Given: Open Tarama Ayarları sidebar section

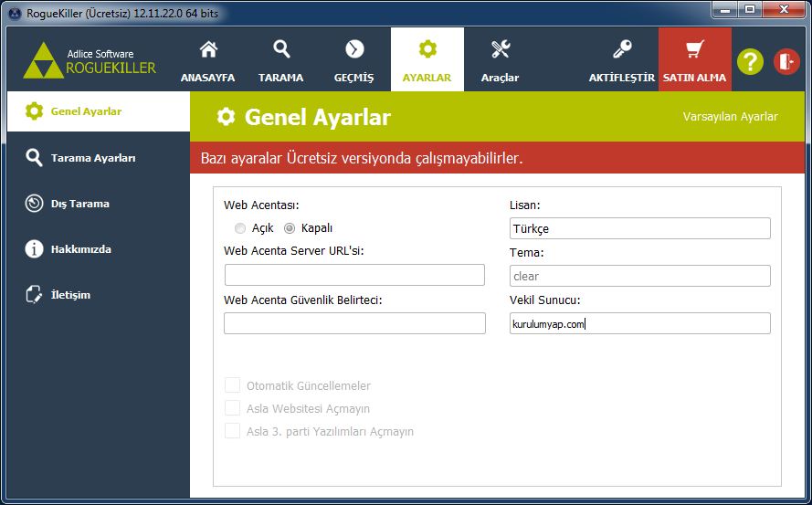Looking at the screenshot, I should tap(99, 157).
